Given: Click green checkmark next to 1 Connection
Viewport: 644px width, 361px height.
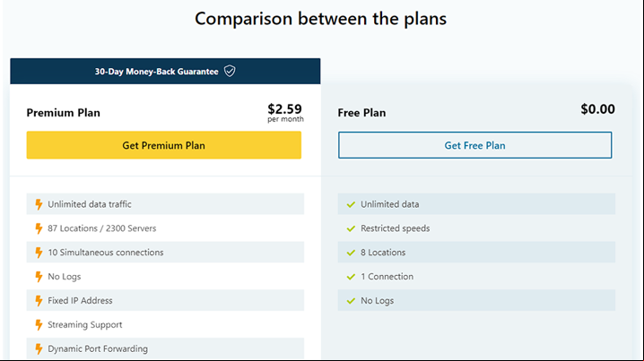Looking at the screenshot, I should [351, 277].
